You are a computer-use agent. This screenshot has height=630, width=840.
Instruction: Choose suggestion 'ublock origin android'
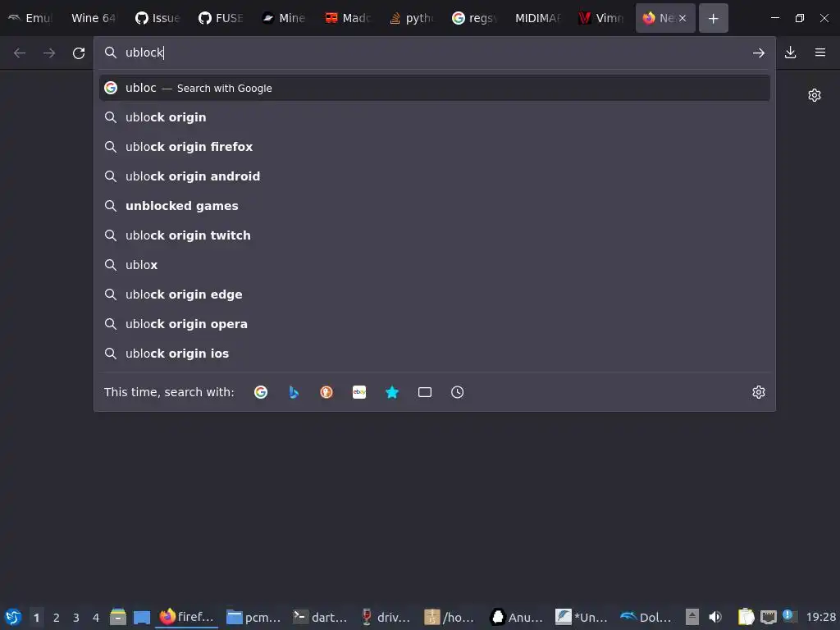[x=435, y=176]
